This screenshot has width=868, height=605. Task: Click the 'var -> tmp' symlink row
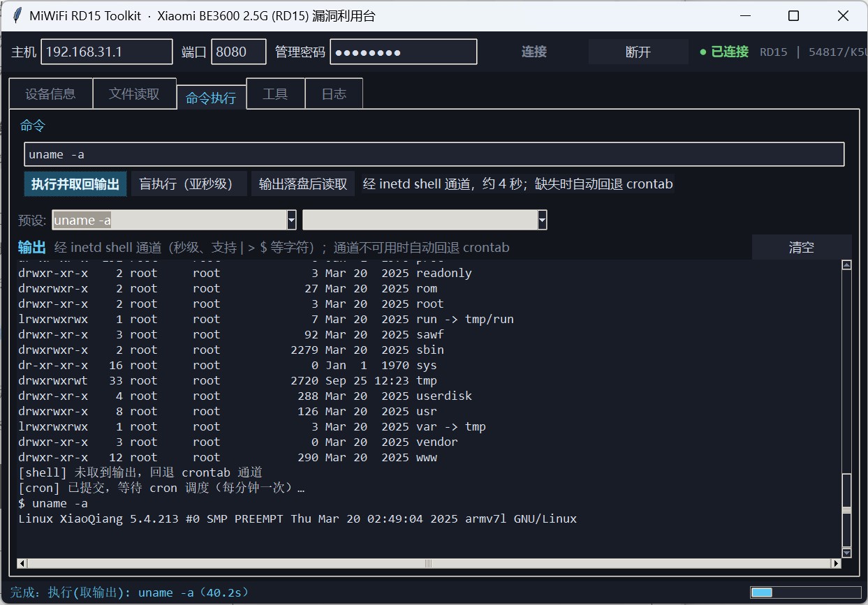[252, 426]
